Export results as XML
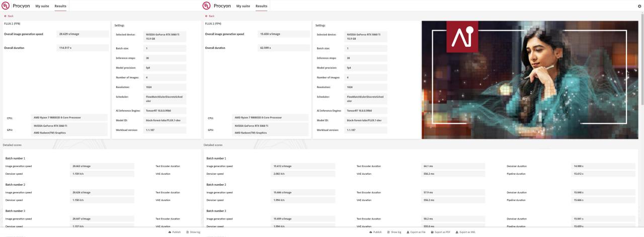644x237 pixels. pyautogui.click(x=465, y=232)
